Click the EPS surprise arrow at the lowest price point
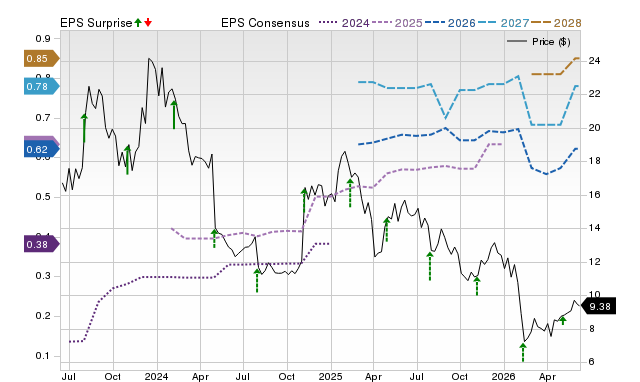The height and width of the screenshot is (382, 640). pyautogui.click(x=523, y=353)
